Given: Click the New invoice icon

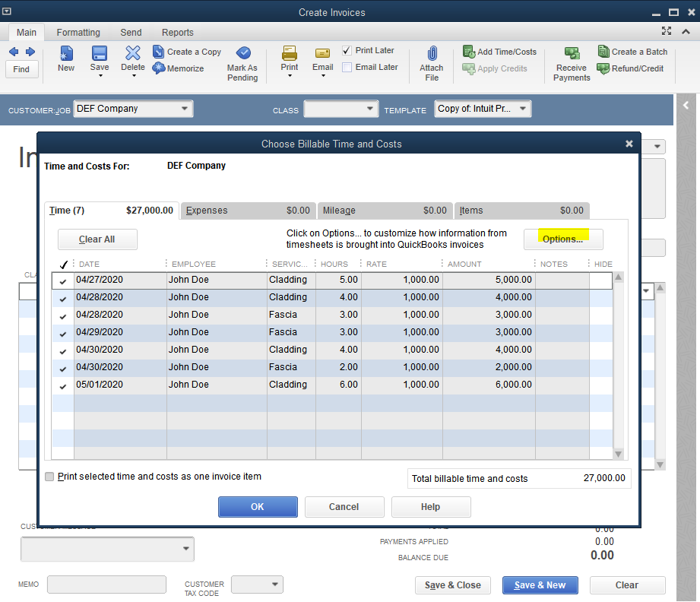Looking at the screenshot, I should coord(66,53).
